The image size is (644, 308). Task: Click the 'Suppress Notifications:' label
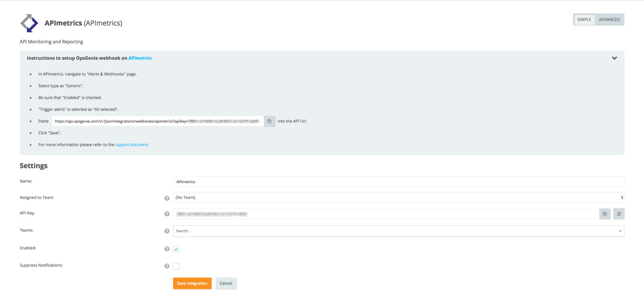41,265
